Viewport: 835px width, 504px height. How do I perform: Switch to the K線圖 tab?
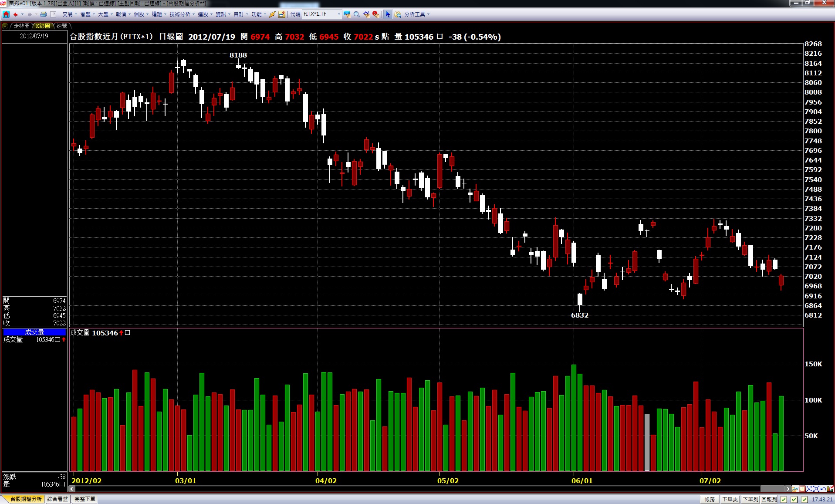click(x=43, y=26)
